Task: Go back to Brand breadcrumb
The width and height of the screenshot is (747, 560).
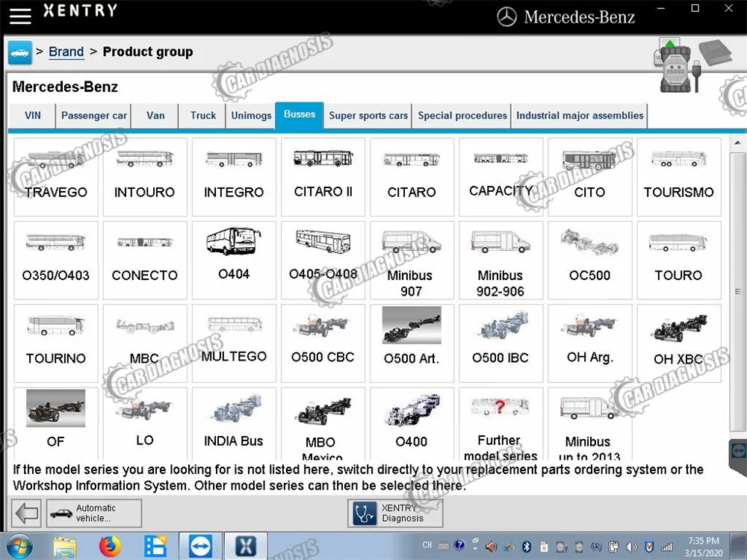Action: pos(66,52)
